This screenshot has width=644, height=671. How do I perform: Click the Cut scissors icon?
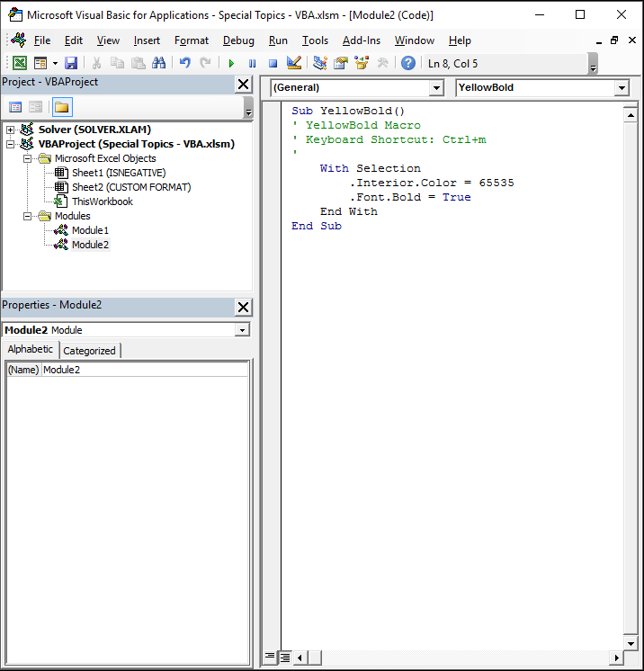96,63
